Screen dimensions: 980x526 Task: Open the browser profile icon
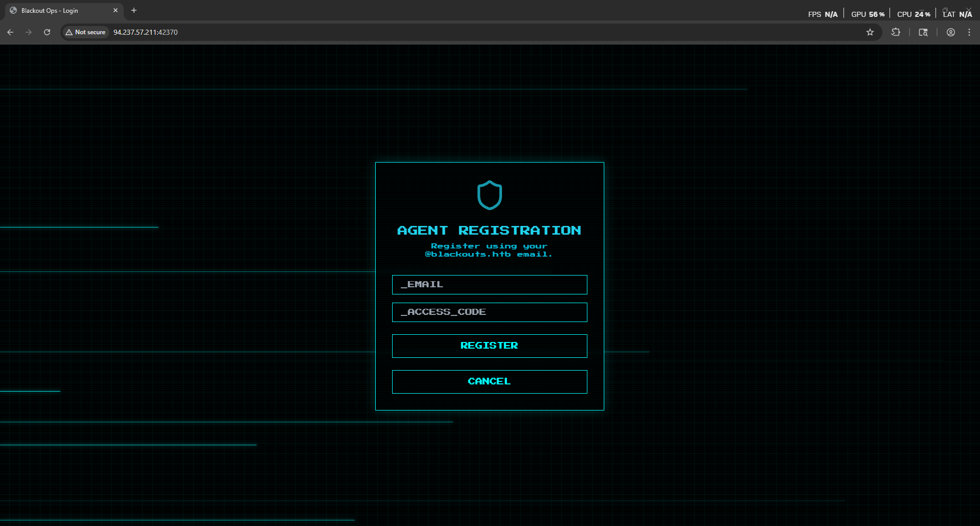[951, 32]
